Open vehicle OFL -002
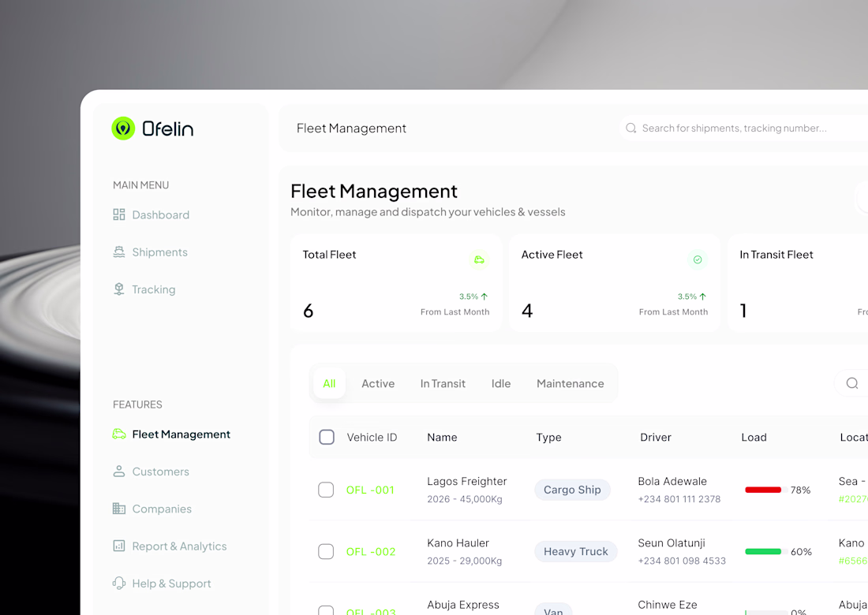 pyautogui.click(x=371, y=552)
